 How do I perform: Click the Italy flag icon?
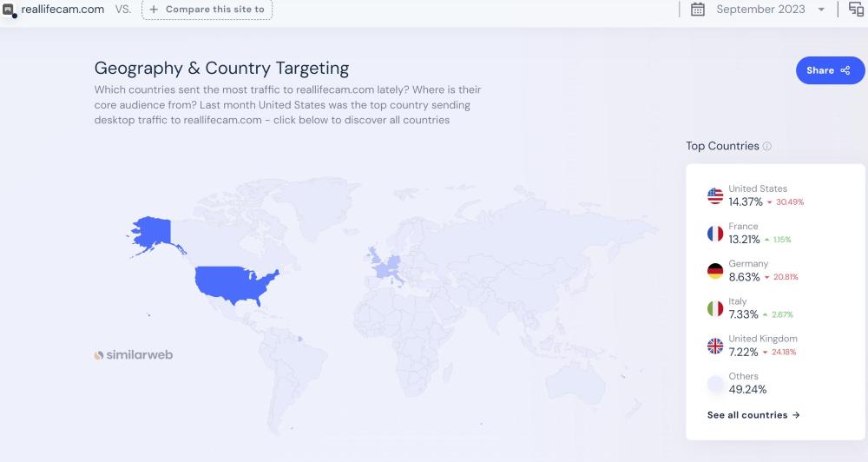coord(715,308)
